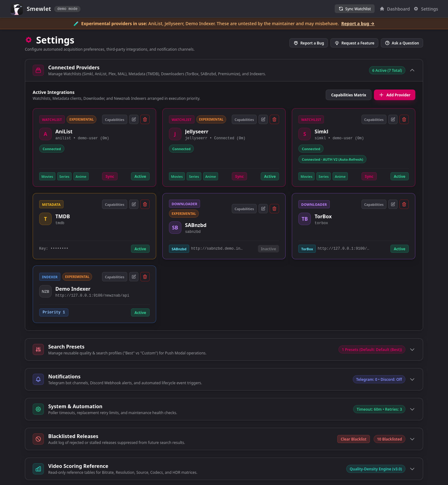Viewport: 448px width, 485px height.
Task: Delete the AniList provider
Action: coord(145,119)
